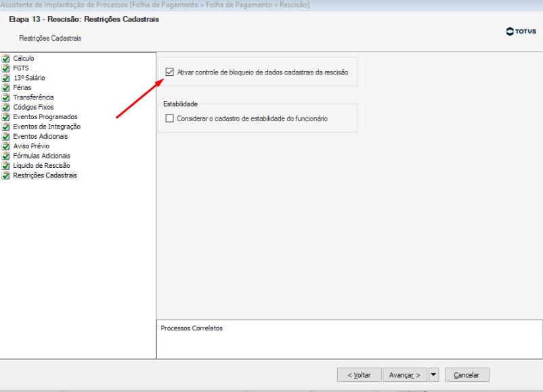Uncheck Ativar controle de bloqueio de dados cadastrais

(x=169, y=72)
